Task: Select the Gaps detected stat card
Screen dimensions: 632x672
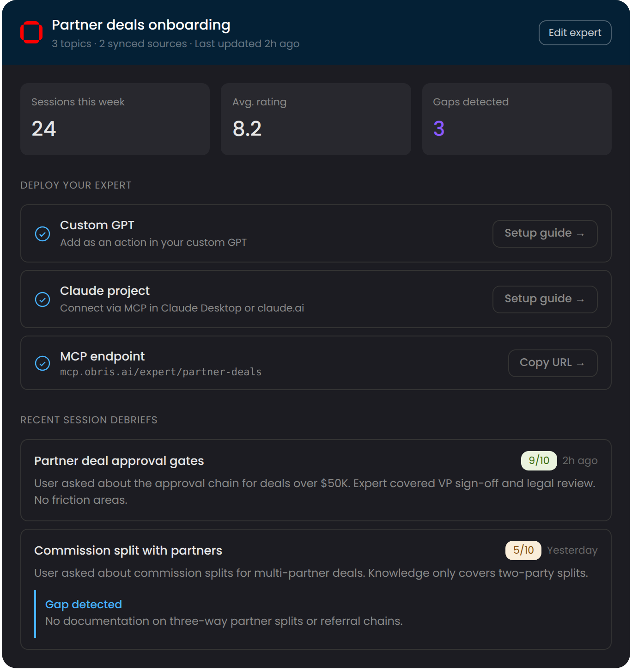Action: click(517, 119)
